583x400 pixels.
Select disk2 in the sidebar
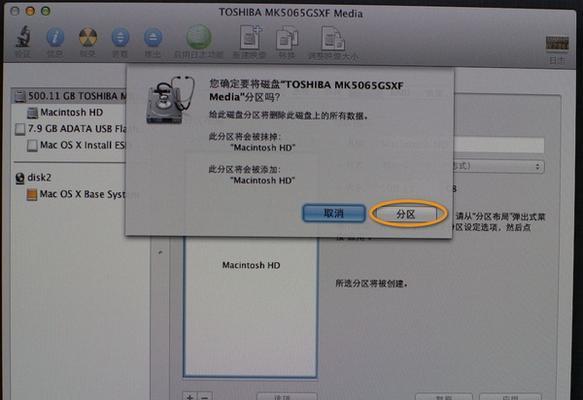[33, 177]
